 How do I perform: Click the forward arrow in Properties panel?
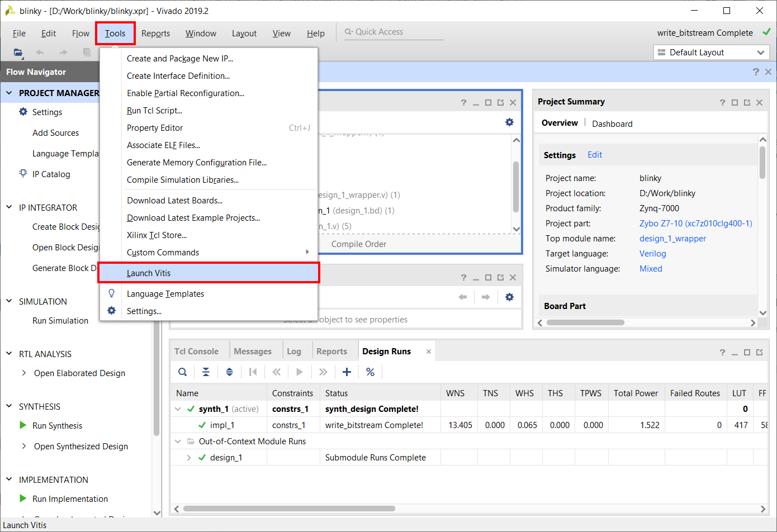click(486, 297)
